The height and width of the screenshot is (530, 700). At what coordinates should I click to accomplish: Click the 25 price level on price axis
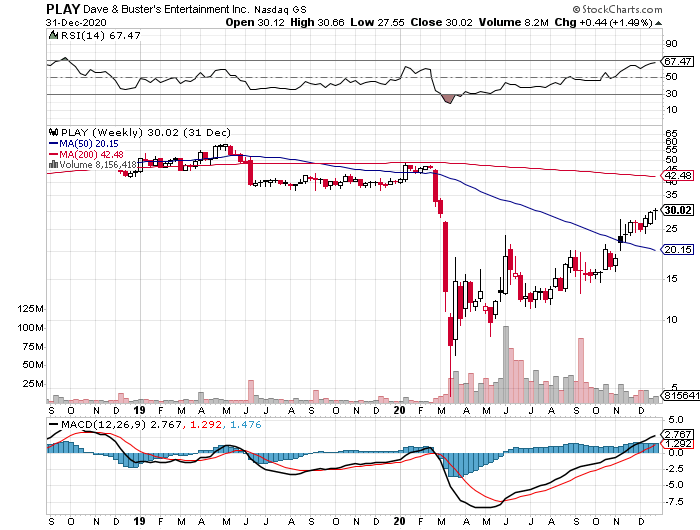pyautogui.click(x=671, y=229)
